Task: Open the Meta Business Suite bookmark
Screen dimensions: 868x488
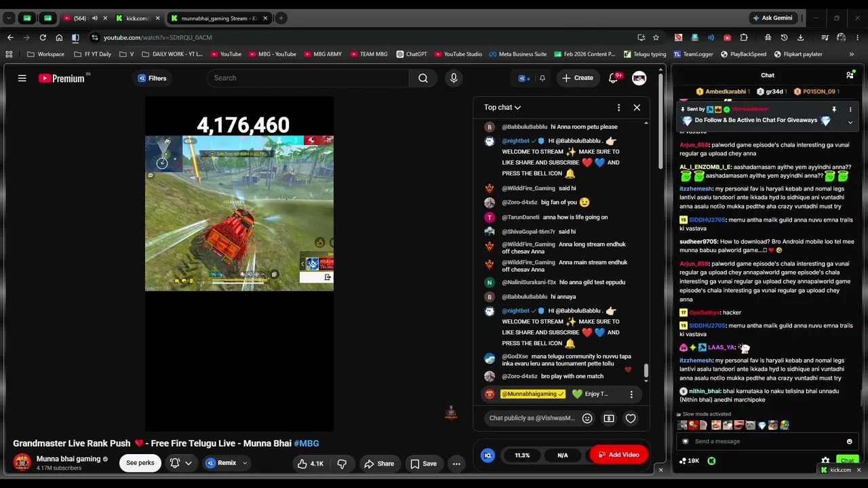Action: point(517,54)
